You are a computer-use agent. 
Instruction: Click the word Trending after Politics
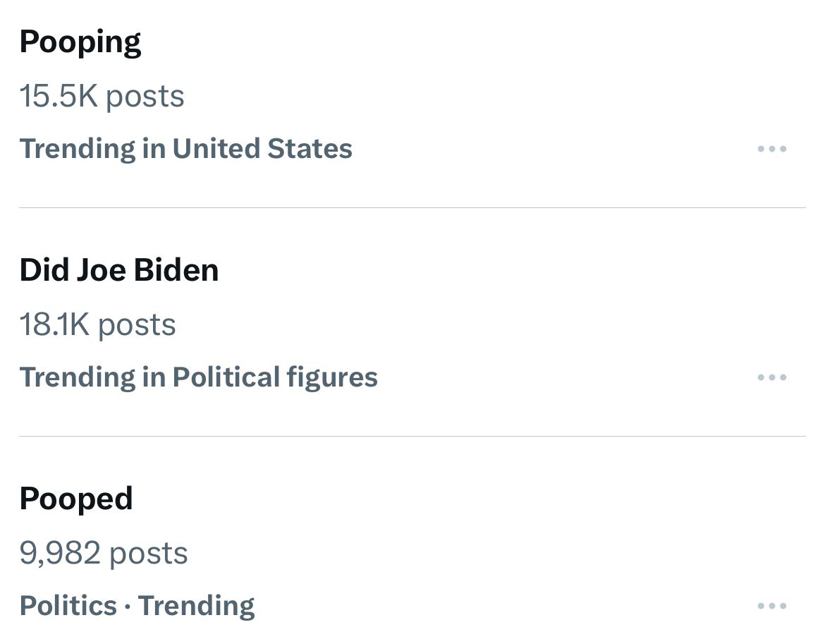[x=196, y=606]
